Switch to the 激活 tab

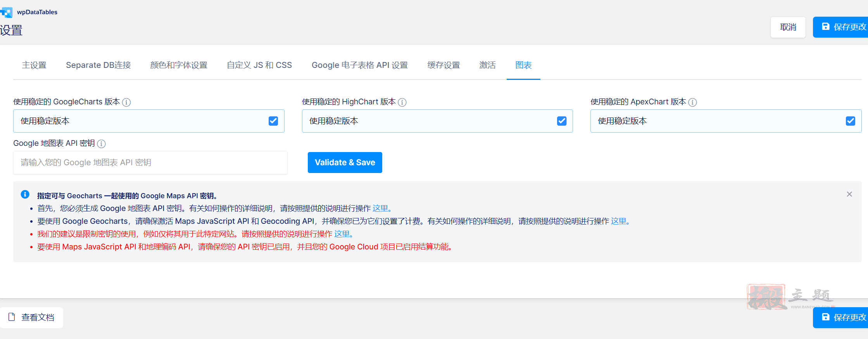click(487, 65)
